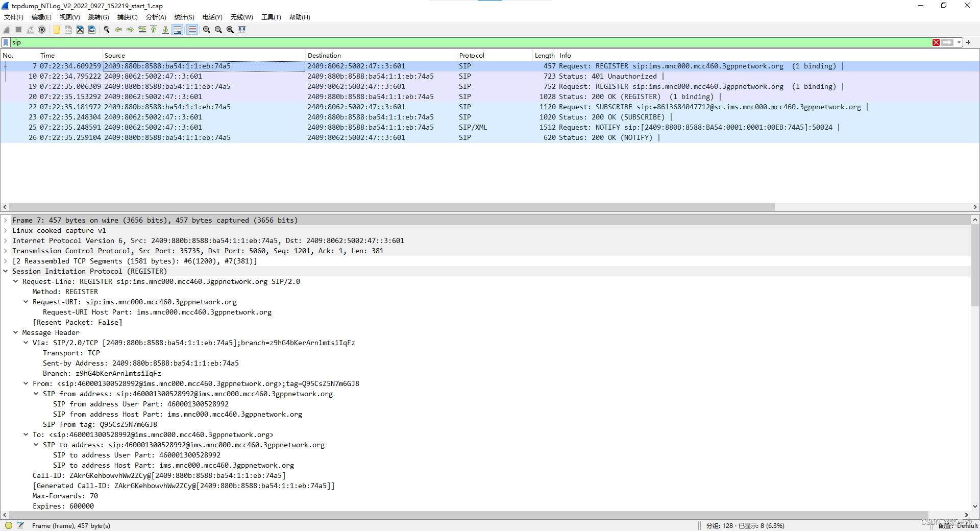The height and width of the screenshot is (531, 980).
Task: Sort packets by the Source column header
Action: (x=204, y=55)
